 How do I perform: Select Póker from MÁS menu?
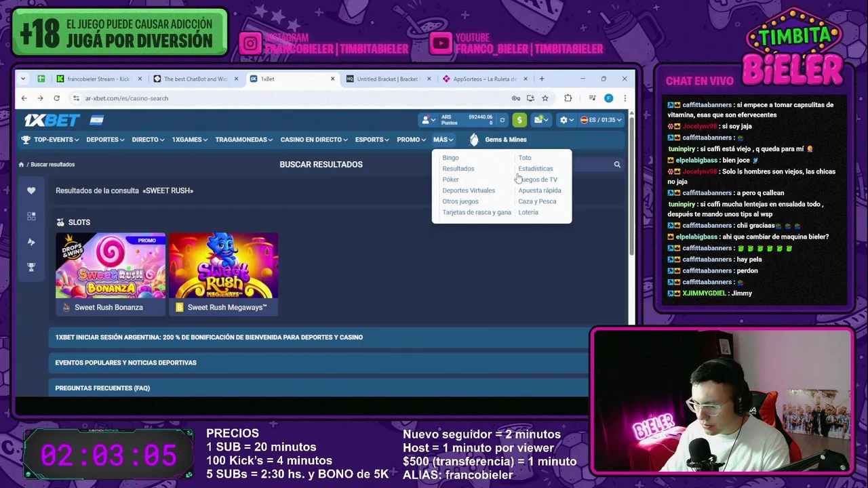click(450, 180)
